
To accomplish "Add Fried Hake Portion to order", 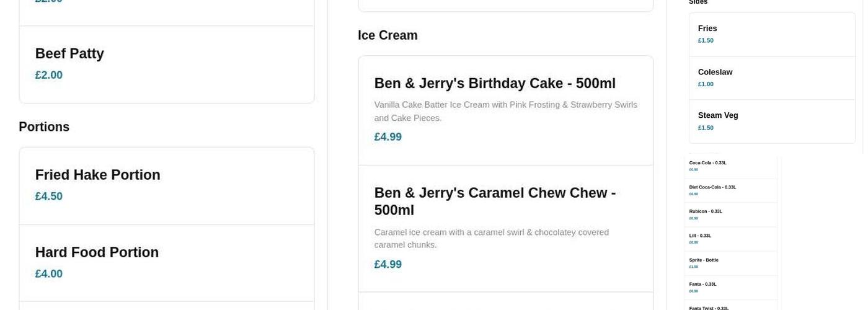I will tap(166, 185).
